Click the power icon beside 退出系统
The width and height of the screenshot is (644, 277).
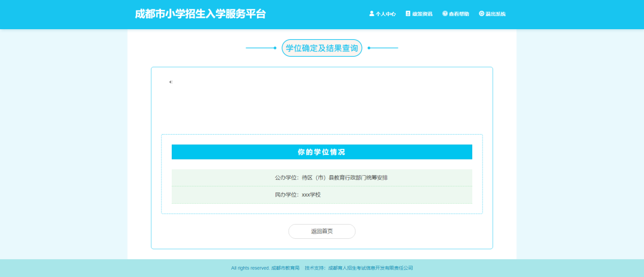point(482,14)
